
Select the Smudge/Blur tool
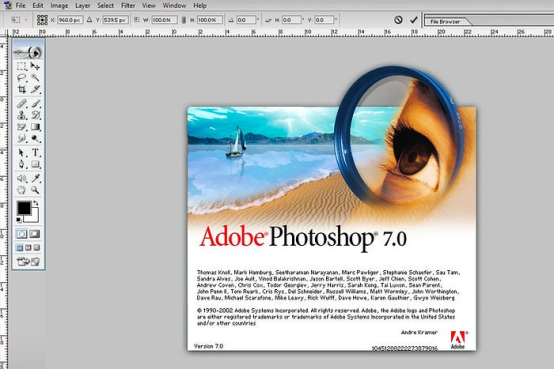(x=22, y=138)
